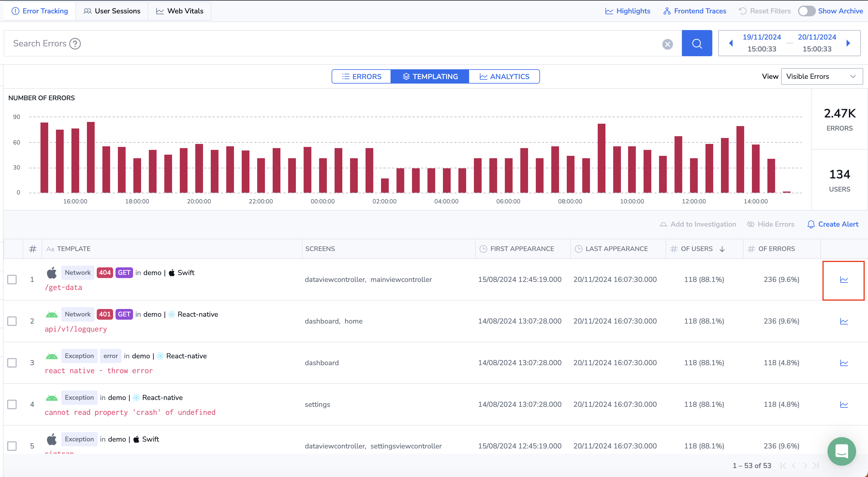Select checkbox for row 2 api/v1/logquery
This screenshot has width=868, height=477.
point(12,321)
